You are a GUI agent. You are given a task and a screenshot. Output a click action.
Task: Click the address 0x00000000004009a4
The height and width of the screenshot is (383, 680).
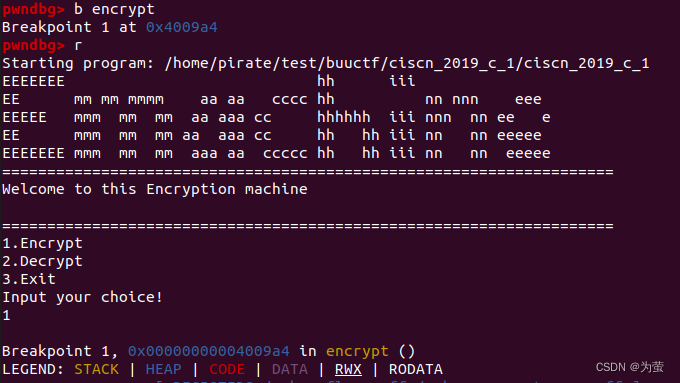click(208, 351)
